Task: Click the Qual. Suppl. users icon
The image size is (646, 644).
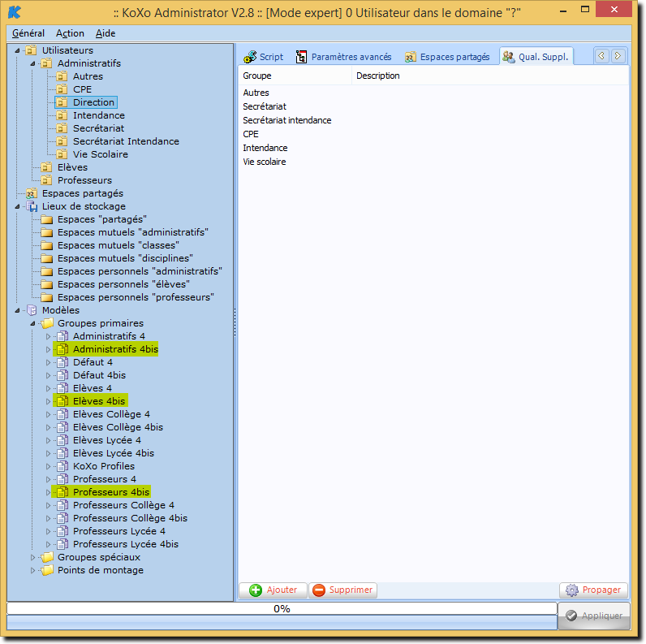Action: point(509,57)
